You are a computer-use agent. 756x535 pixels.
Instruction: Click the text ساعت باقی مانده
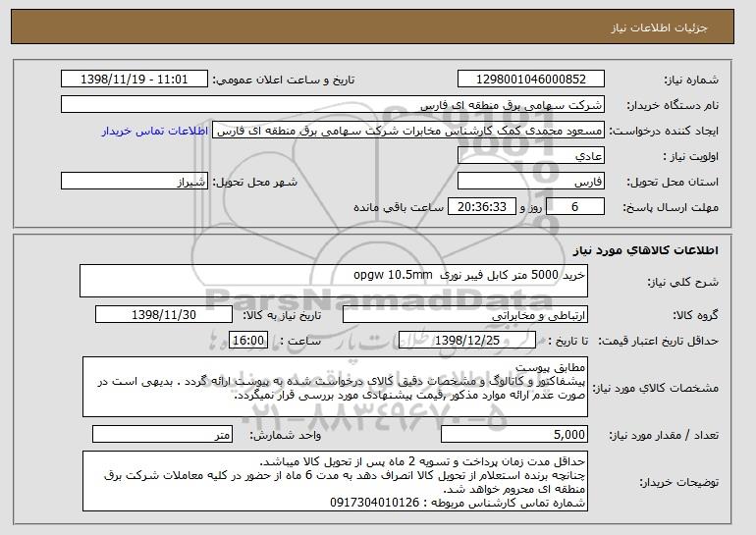pyautogui.click(x=399, y=207)
